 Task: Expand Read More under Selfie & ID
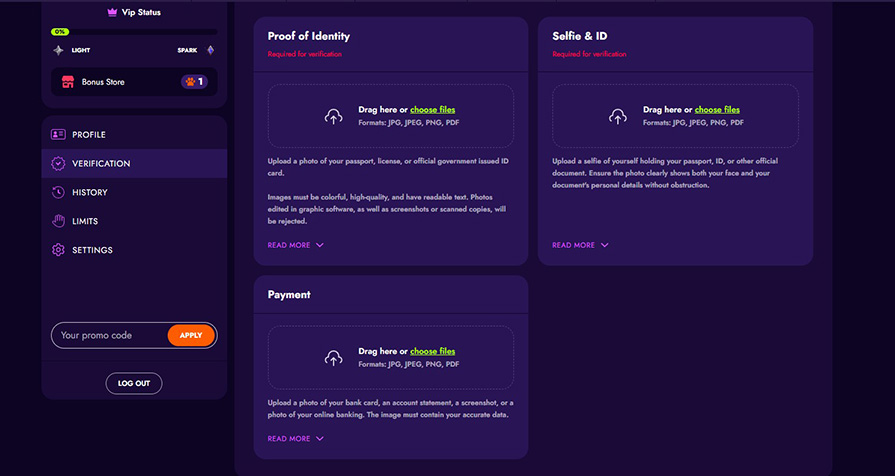pos(580,245)
